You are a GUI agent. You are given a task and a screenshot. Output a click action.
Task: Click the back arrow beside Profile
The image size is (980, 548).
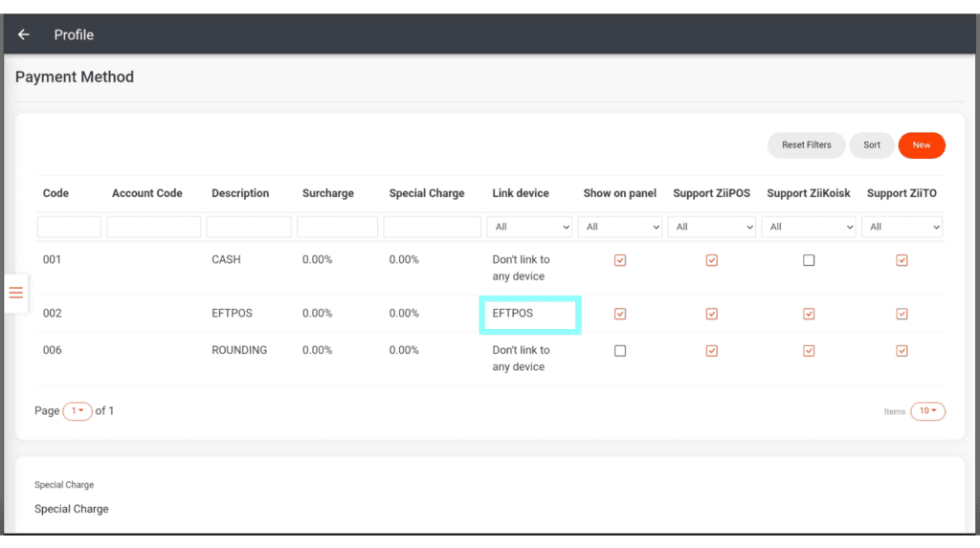[x=24, y=35]
